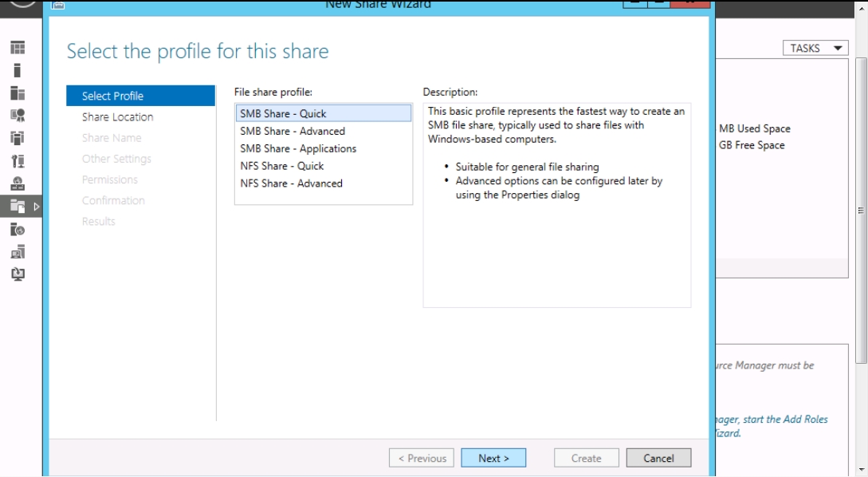Click the Previous button
Image resolution: width=868 pixels, height=477 pixels.
point(422,458)
